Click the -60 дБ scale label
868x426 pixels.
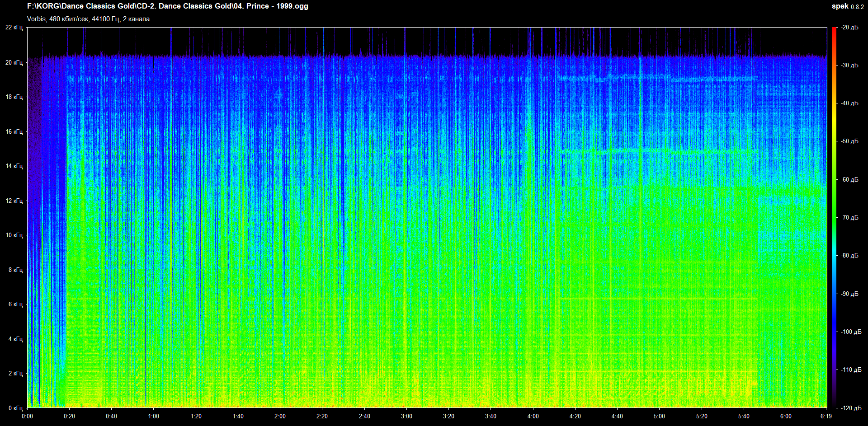pyautogui.click(x=849, y=179)
